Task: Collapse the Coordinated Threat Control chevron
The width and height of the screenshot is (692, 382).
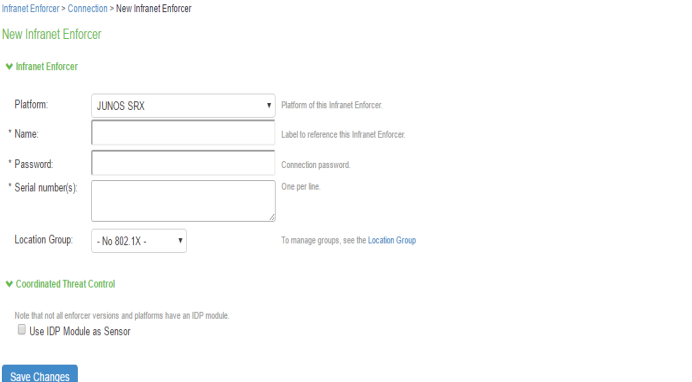Action: click(x=9, y=284)
